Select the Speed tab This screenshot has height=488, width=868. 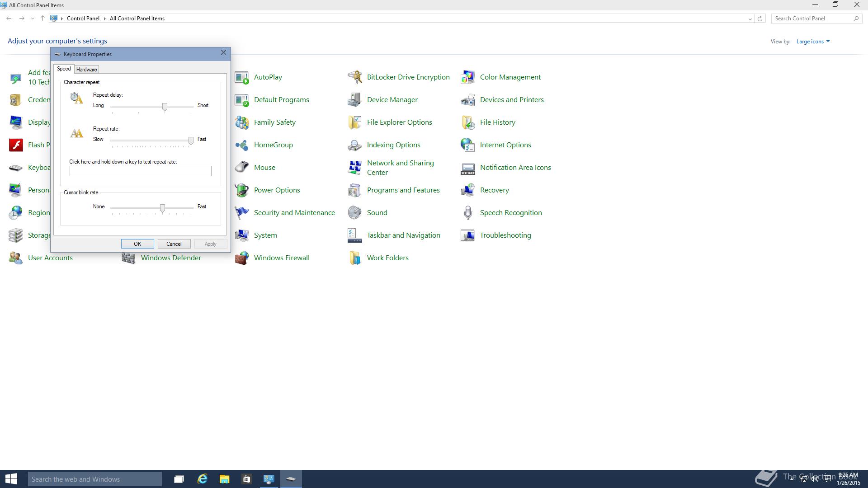click(64, 69)
